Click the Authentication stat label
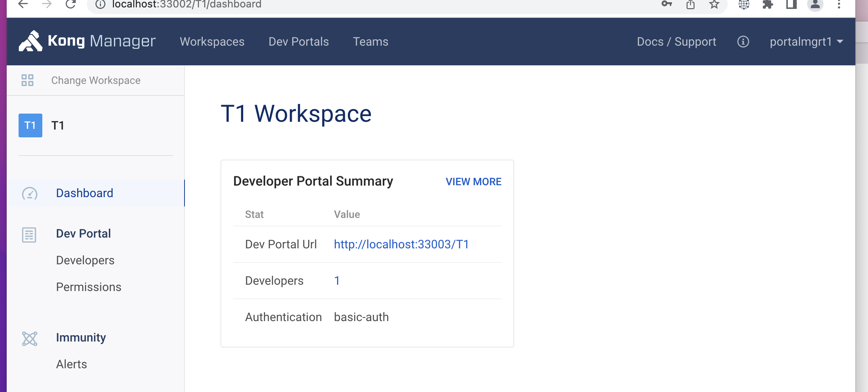This screenshot has width=868, height=392. click(283, 317)
